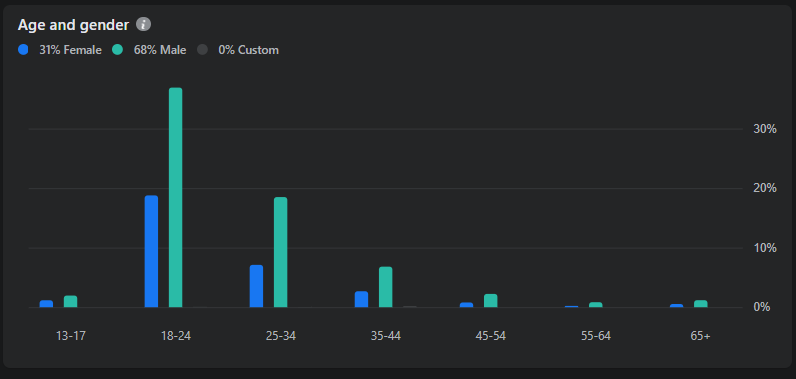The height and width of the screenshot is (379, 796).
Task: Select the male bar for 65+
Action: tap(701, 303)
